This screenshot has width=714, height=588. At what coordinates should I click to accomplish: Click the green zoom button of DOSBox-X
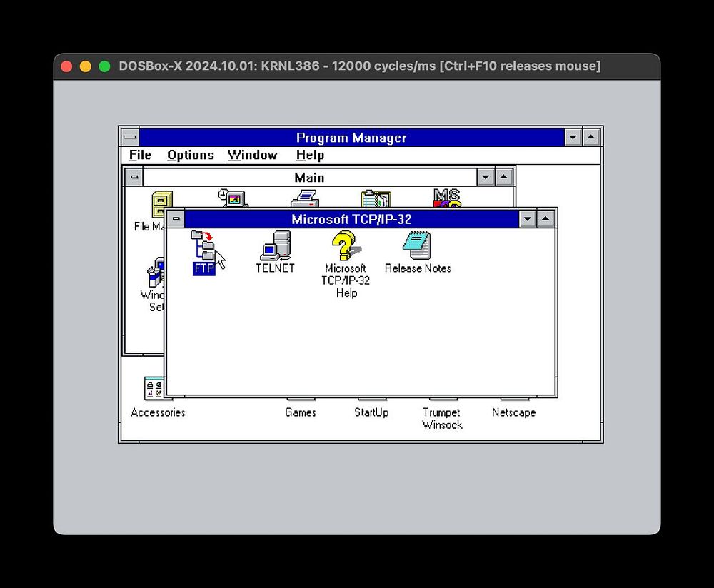[105, 66]
